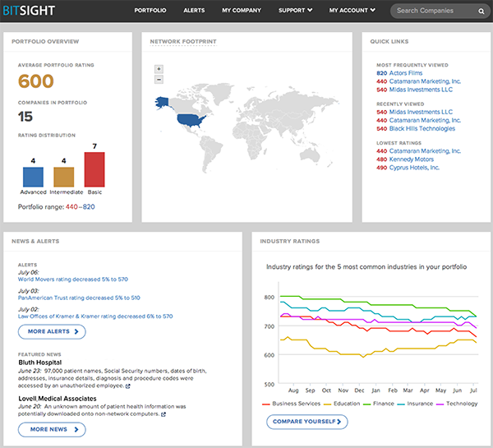
Task: Zoom in on the network map
Action: click(159, 69)
